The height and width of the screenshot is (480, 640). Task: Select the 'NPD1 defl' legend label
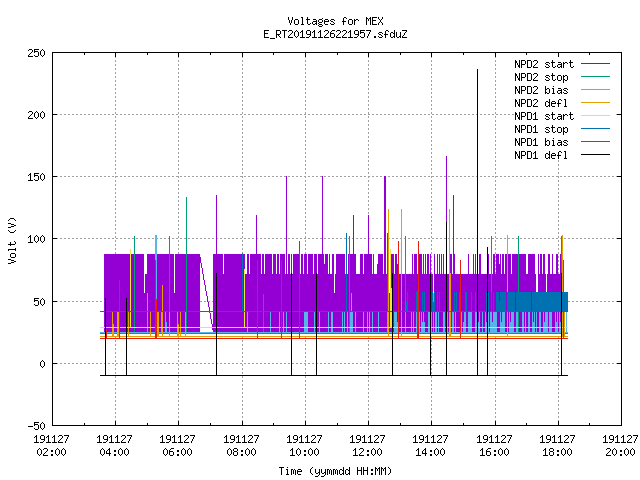click(x=541, y=156)
